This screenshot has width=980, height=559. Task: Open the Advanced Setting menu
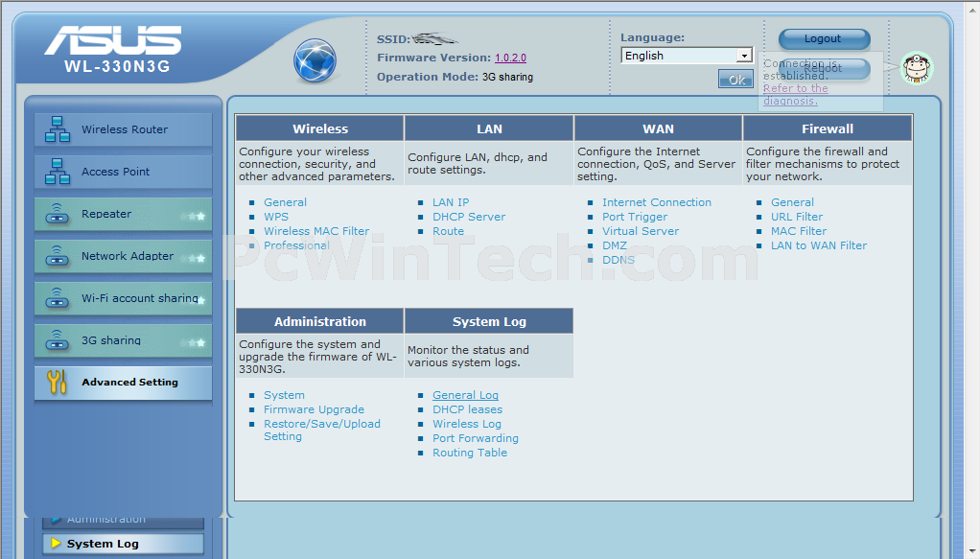pos(123,382)
